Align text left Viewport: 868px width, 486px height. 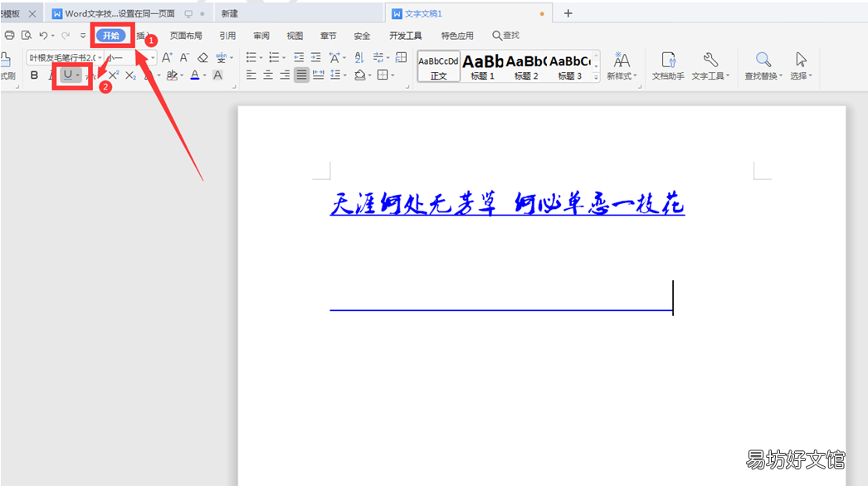tap(251, 75)
